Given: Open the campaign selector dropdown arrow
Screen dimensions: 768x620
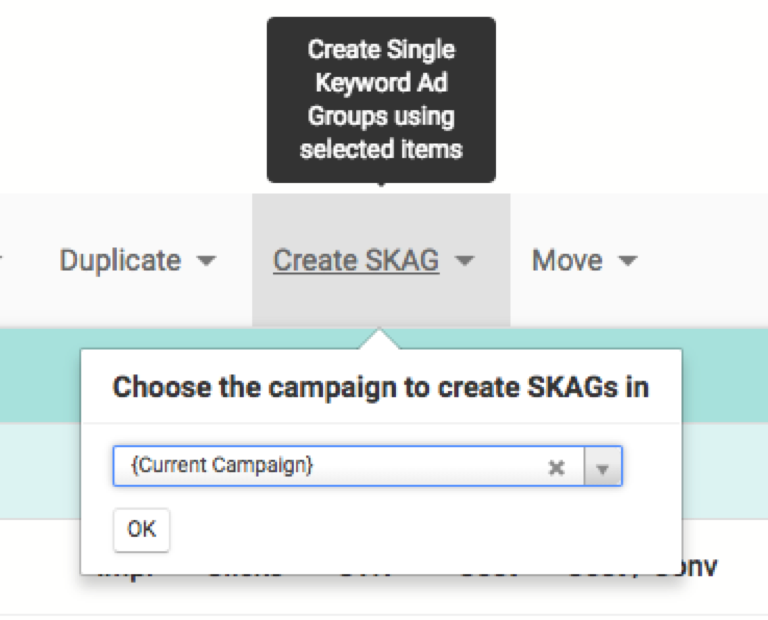Looking at the screenshot, I should click(603, 467).
